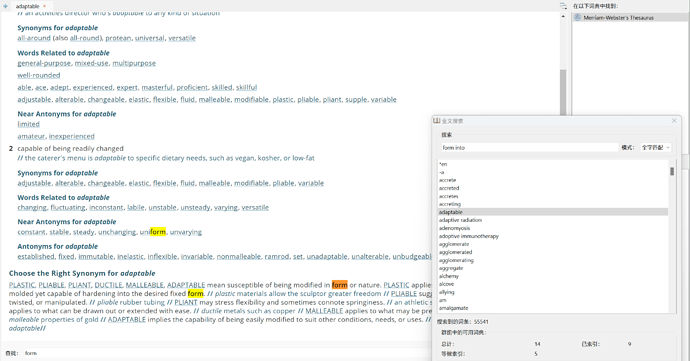Open the 'unsteady' link
Screen dimensions: 690x361
coord(195,207)
